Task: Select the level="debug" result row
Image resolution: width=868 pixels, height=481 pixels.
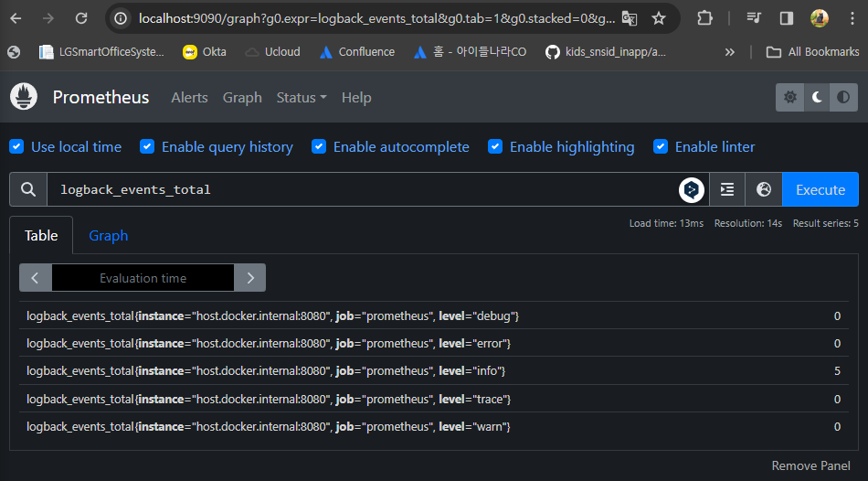Action: 433,315
